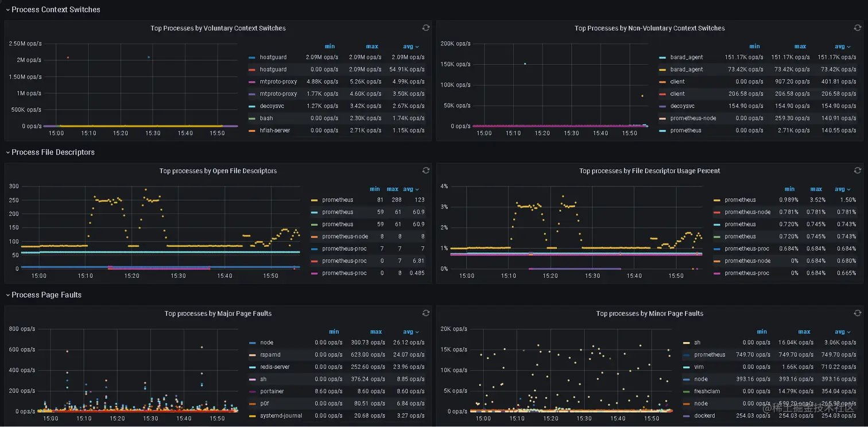The width and height of the screenshot is (868, 427).
Task: Sort Voluntary Context Switches legend by min
Action: [x=330, y=46]
